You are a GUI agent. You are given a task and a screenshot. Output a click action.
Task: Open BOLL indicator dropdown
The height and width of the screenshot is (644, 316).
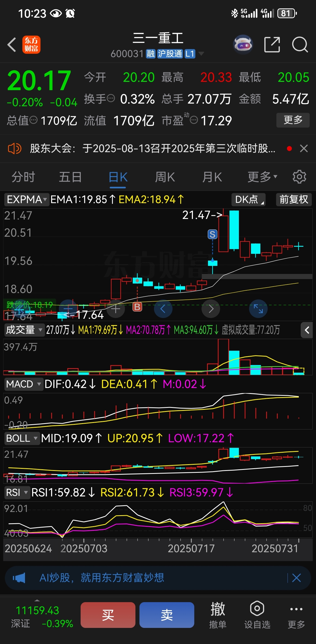pyautogui.click(x=22, y=438)
